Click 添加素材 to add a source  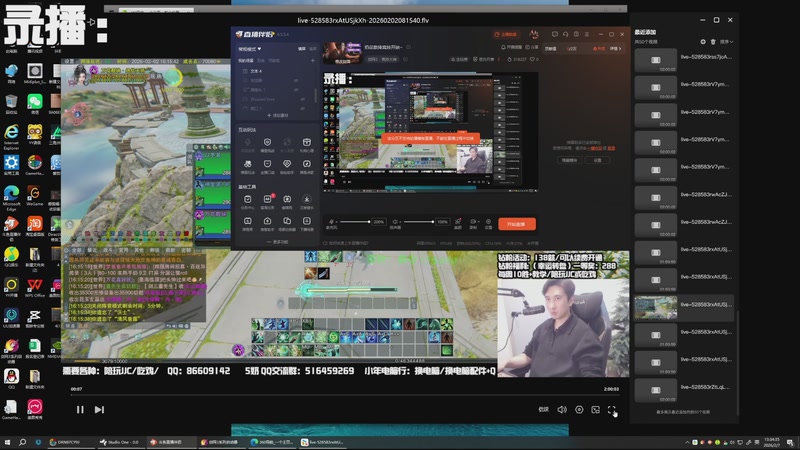tap(278, 115)
